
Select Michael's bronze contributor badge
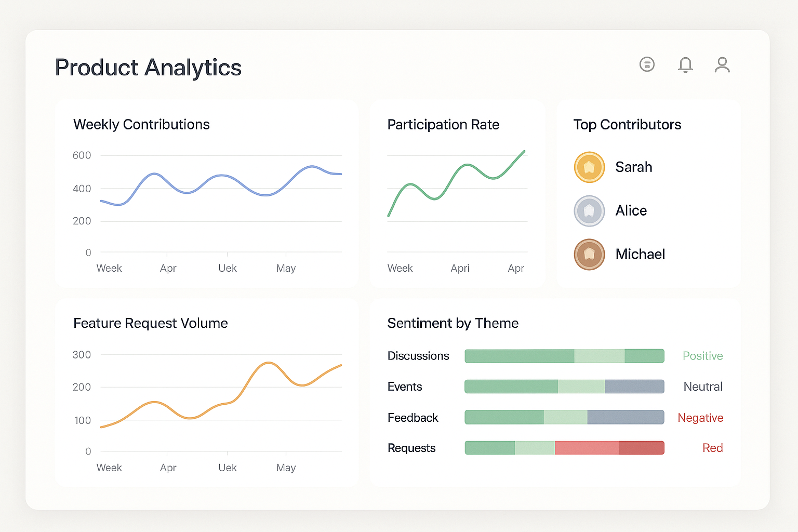[589, 255]
